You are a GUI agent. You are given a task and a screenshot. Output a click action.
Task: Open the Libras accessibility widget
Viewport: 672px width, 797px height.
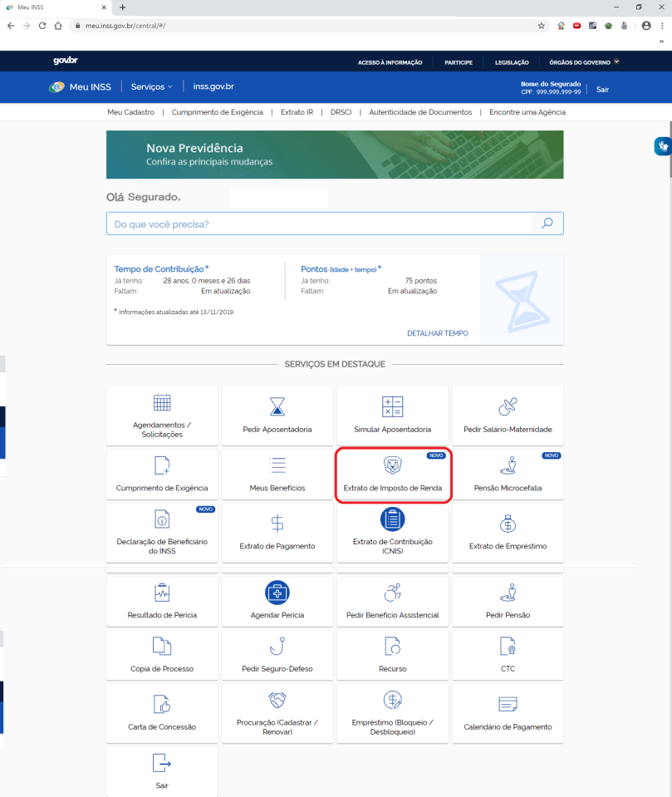point(662,146)
